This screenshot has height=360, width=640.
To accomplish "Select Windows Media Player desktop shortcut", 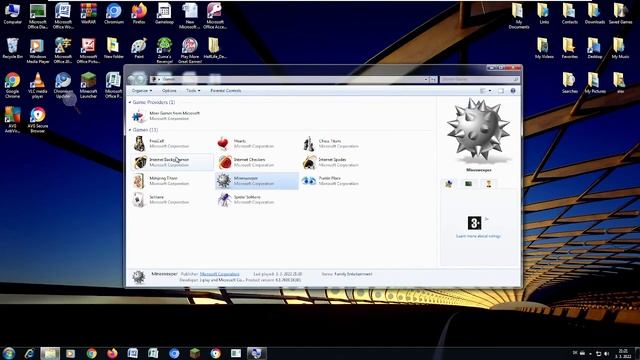I will 38,51.
